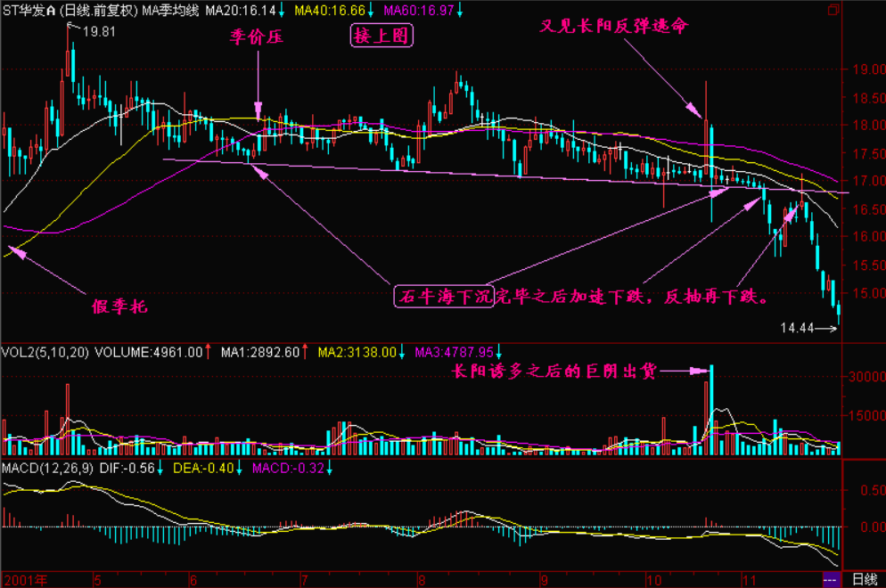Click the cyan down arrow after MA40 value
This screenshot has width=886, height=588.
pyautogui.click(x=372, y=11)
